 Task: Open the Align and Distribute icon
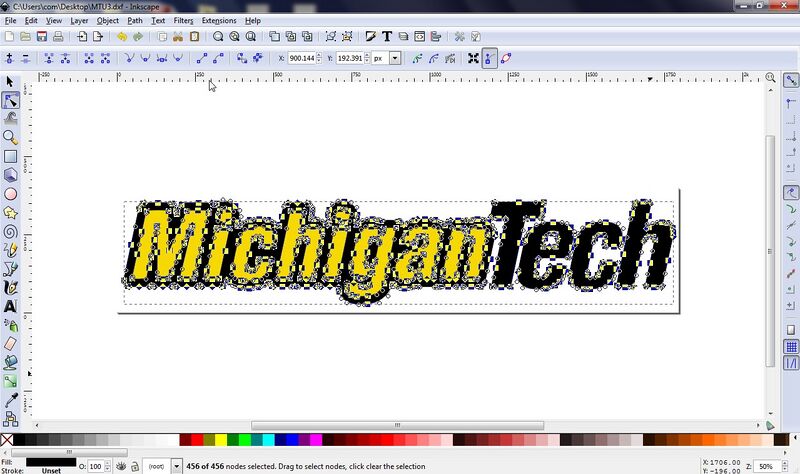(x=436, y=37)
